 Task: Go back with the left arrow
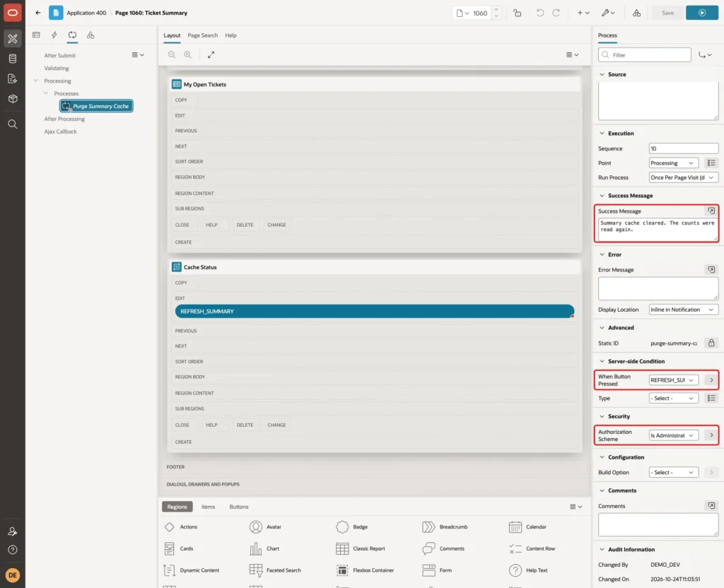[38, 13]
